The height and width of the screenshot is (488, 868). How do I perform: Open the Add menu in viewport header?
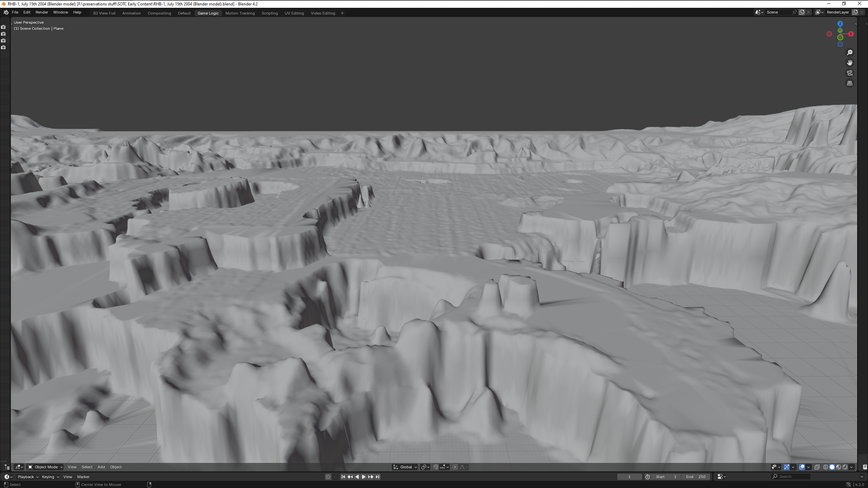point(101,467)
